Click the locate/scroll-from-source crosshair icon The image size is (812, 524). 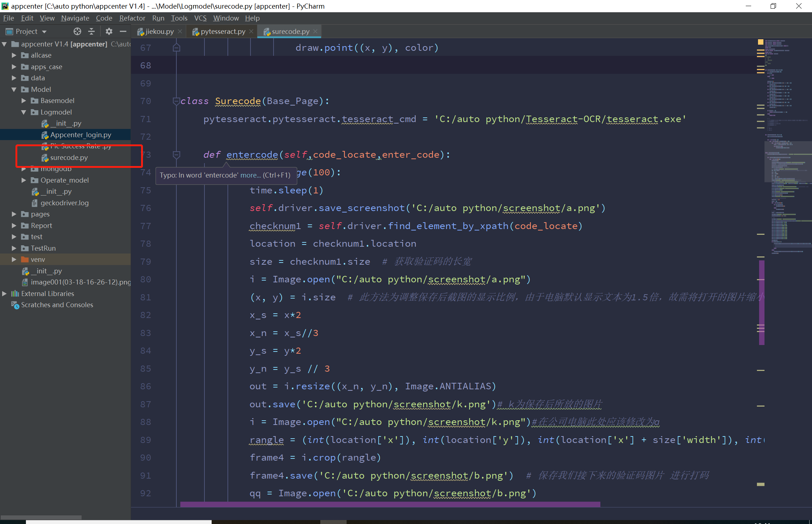[x=77, y=31]
